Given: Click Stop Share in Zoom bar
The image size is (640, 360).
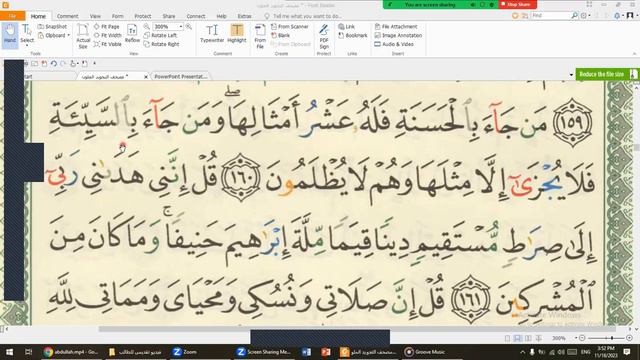Looking at the screenshot, I should tap(518, 4).
